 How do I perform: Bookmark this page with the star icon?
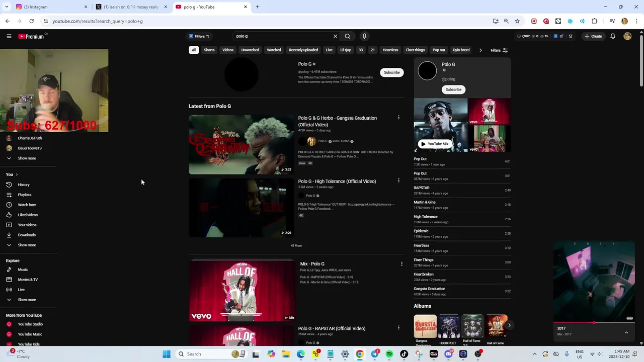tap(517, 21)
